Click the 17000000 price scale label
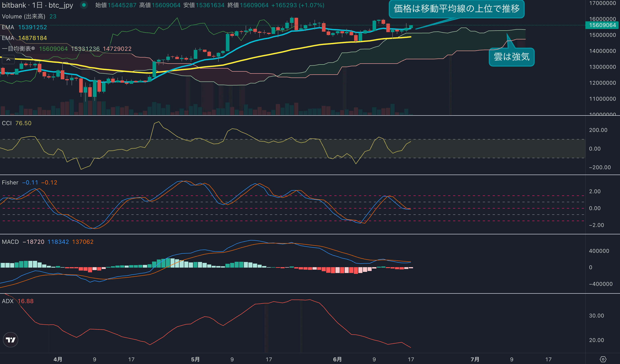 pyautogui.click(x=602, y=3)
